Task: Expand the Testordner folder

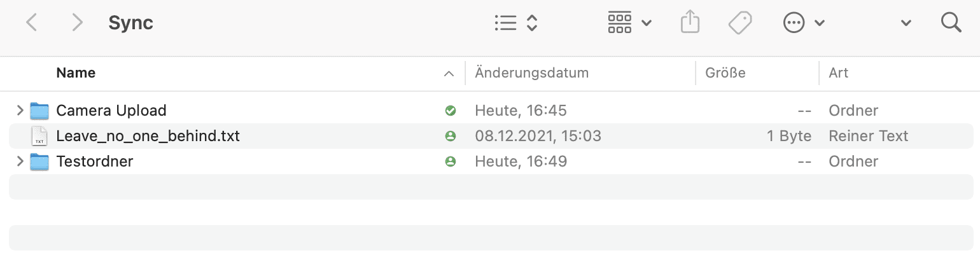Action: [20, 161]
